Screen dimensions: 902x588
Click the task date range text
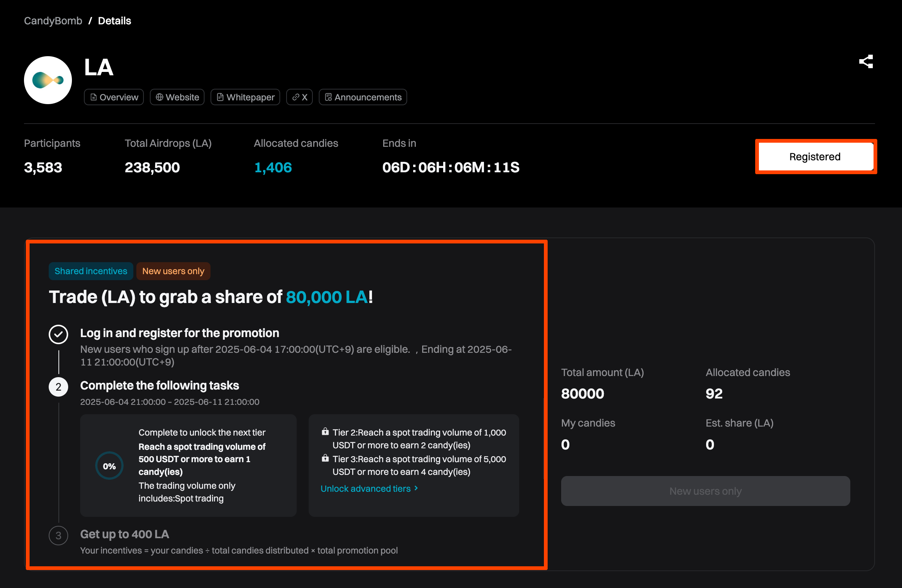coord(170,401)
